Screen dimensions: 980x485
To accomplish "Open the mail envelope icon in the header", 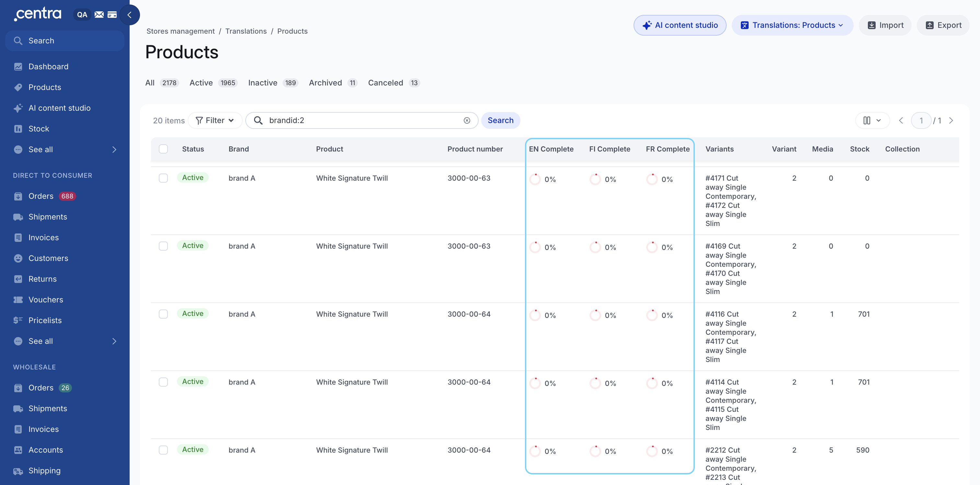I will (99, 15).
